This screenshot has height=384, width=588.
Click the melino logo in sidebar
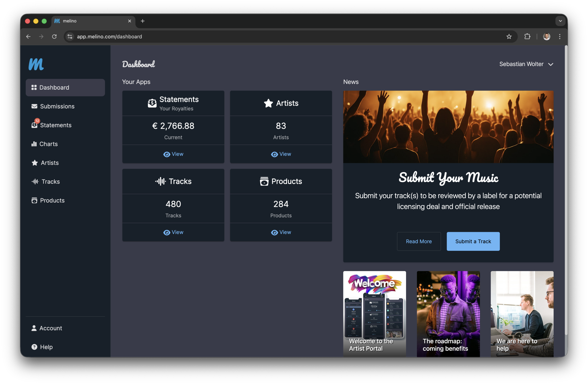click(36, 64)
